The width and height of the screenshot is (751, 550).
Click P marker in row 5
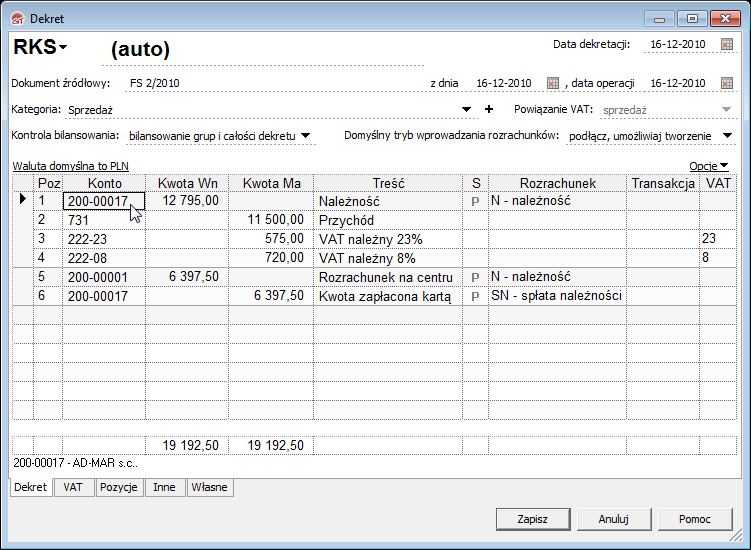click(476, 277)
